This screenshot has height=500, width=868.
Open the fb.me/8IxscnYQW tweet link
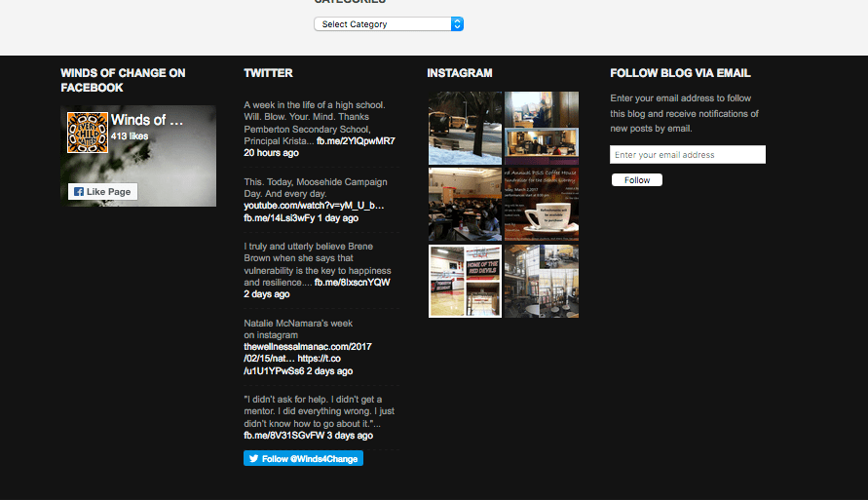tap(352, 283)
